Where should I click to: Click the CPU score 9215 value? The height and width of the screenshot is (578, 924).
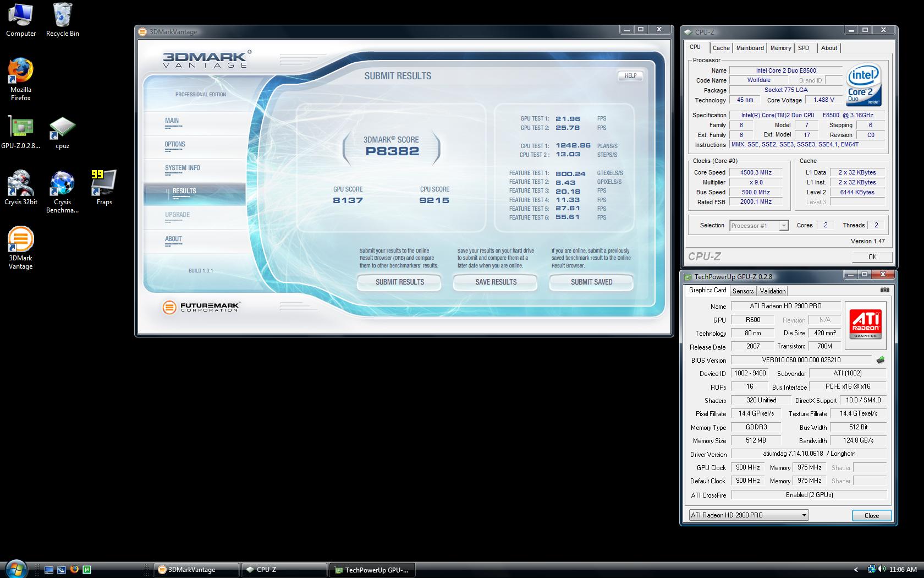(434, 200)
